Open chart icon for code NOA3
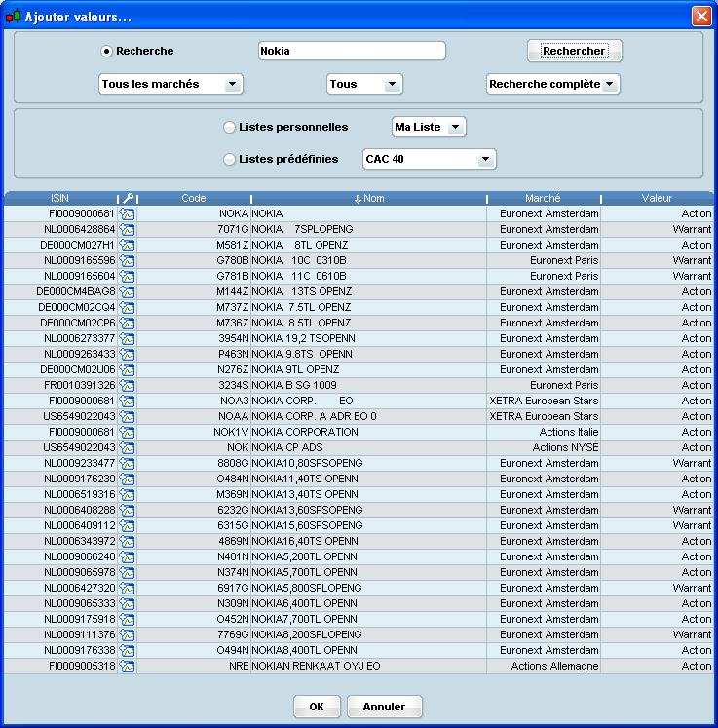718x728 pixels. (127, 402)
